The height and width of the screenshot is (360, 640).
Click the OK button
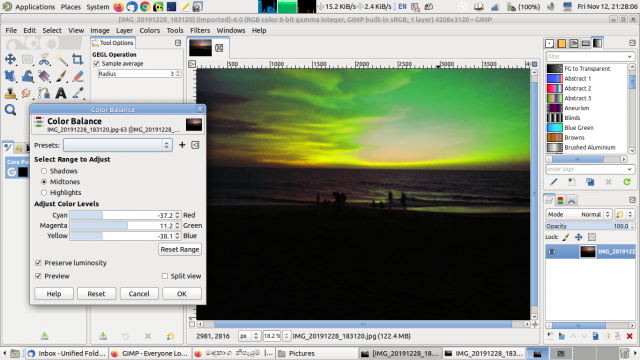[x=182, y=293]
